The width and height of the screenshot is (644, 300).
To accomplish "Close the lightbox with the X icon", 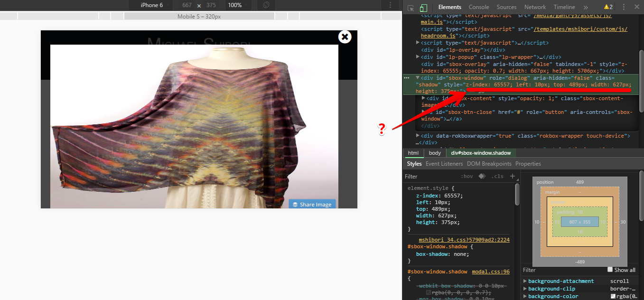I will [345, 37].
